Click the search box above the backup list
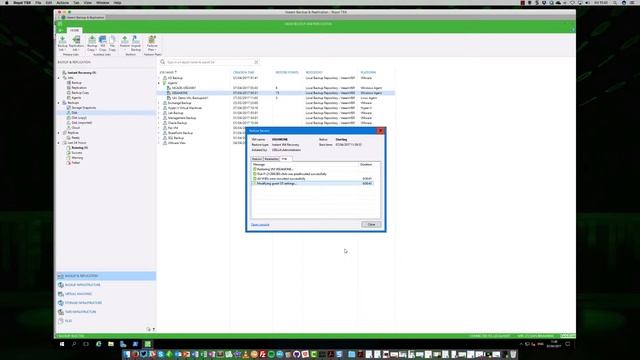Image resolution: width=640 pixels, height=360 pixels. [209, 62]
